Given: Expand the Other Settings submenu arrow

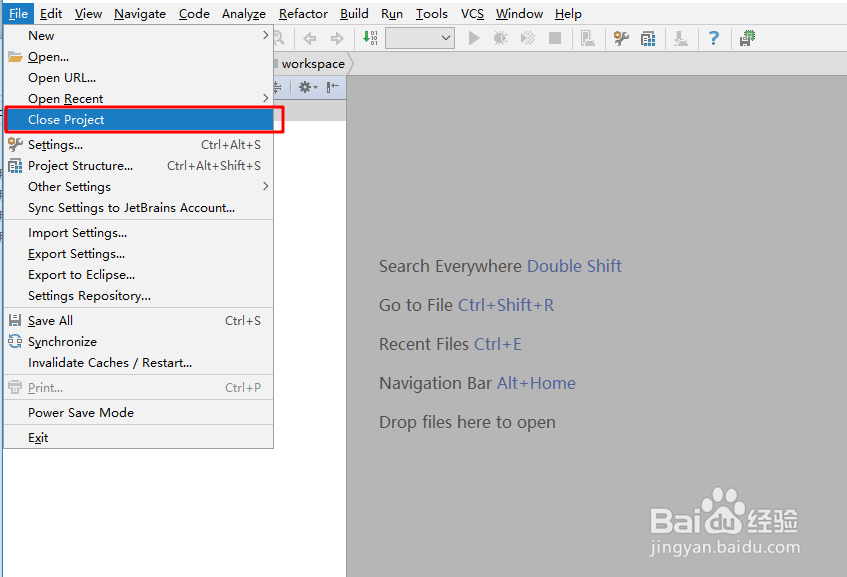Looking at the screenshot, I should [265, 186].
